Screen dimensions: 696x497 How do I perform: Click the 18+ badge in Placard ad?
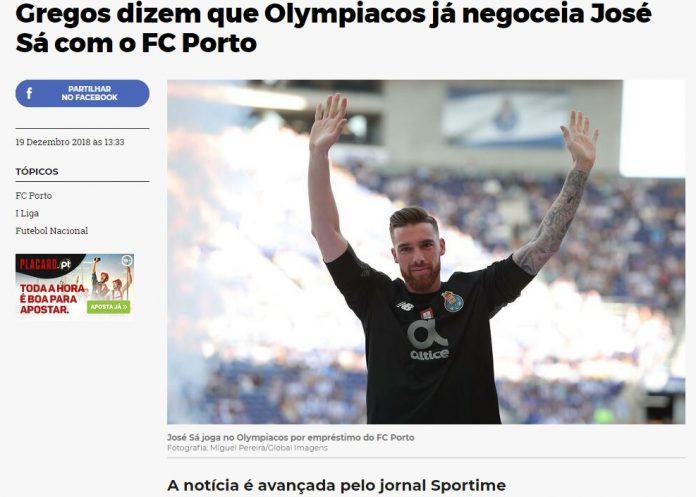[x=127, y=260]
